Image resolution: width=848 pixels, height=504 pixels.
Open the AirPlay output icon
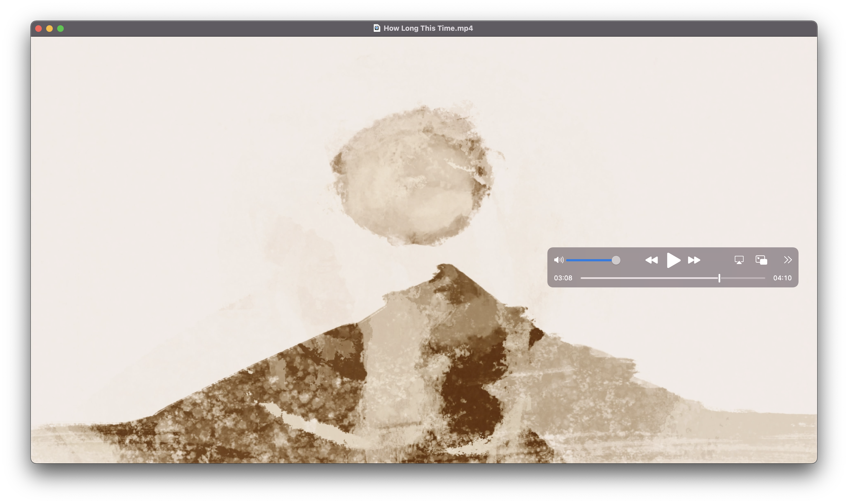[x=739, y=260]
